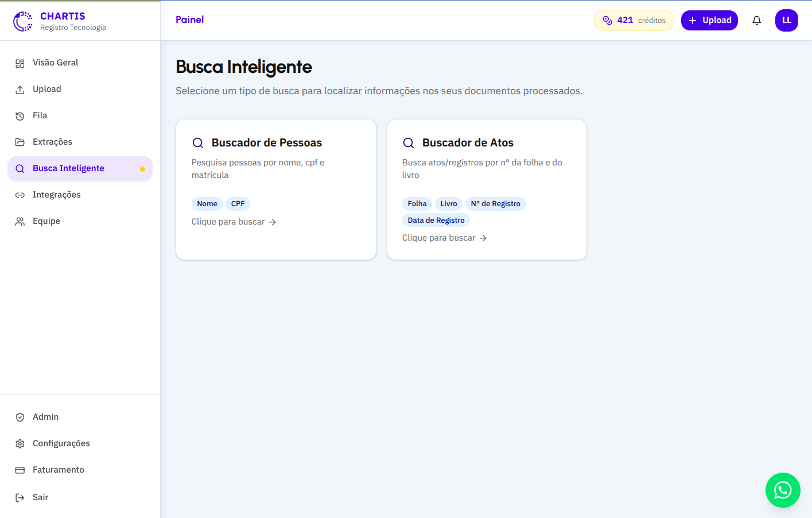Open Equipe page
Image resolution: width=812 pixels, height=518 pixels.
click(80, 221)
